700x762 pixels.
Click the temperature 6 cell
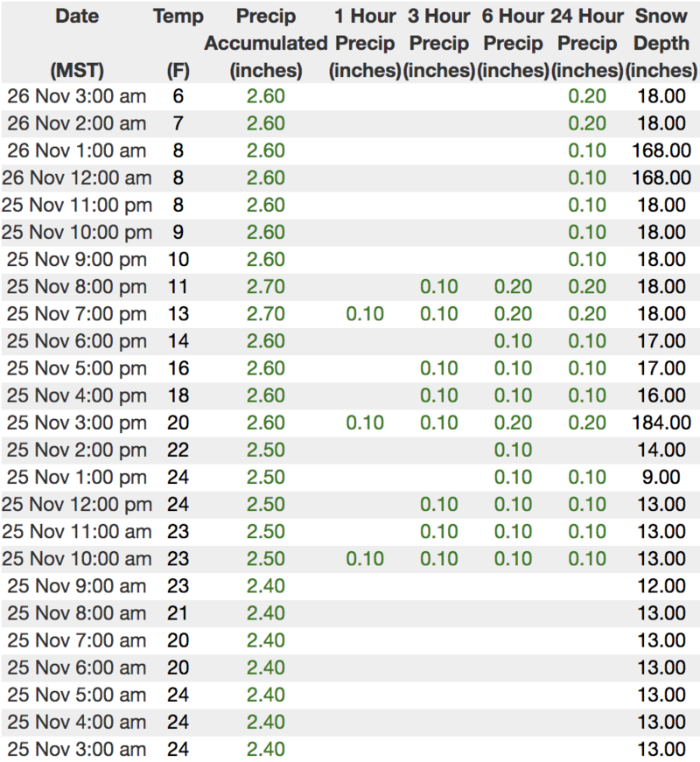pos(178,96)
